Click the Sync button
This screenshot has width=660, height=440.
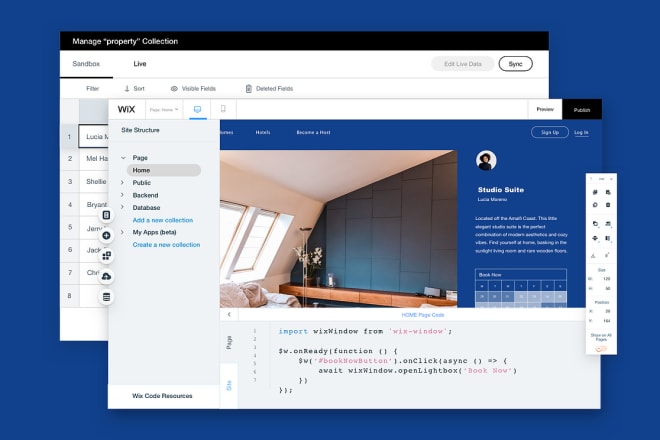(x=515, y=64)
